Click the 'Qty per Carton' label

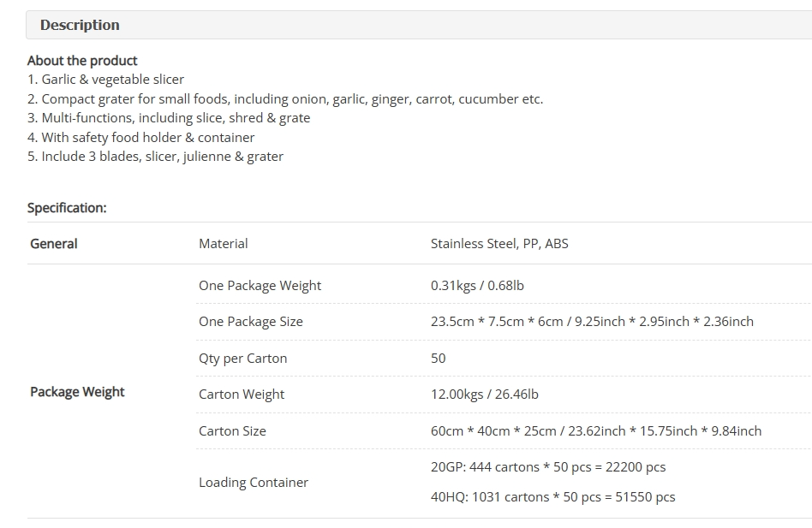(243, 359)
